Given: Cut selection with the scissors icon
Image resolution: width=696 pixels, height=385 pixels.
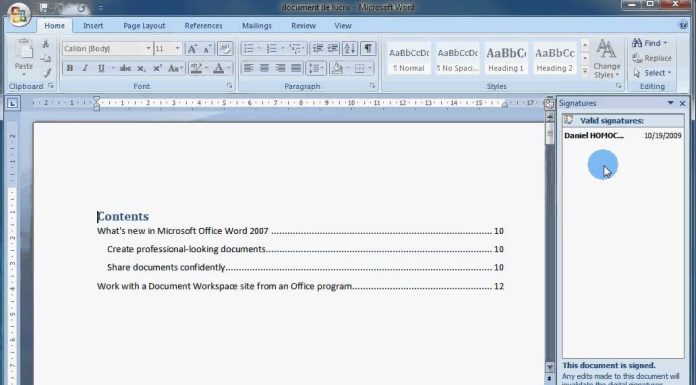Looking at the screenshot, I should tap(45, 44).
